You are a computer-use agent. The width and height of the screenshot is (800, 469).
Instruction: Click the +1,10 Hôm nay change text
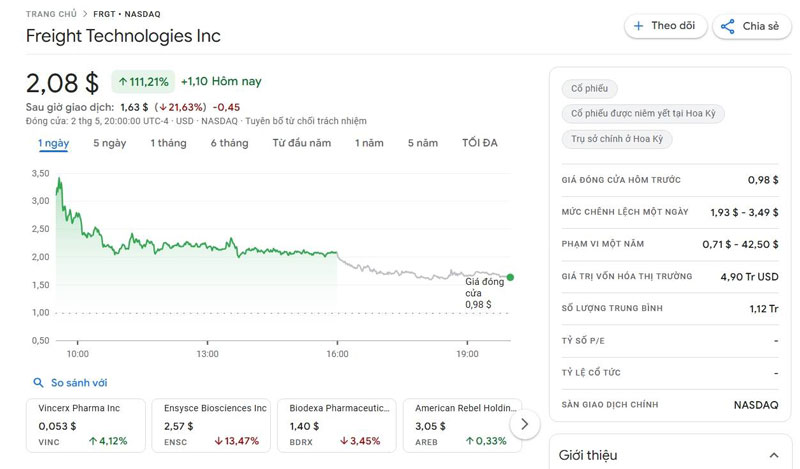pyautogui.click(x=221, y=81)
